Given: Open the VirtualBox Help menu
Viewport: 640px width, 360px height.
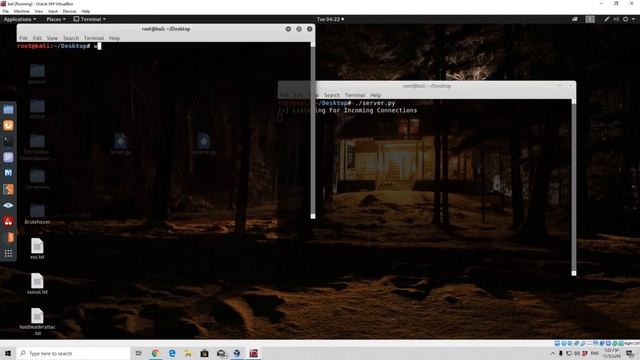Looking at the screenshot, I should click(86, 11).
